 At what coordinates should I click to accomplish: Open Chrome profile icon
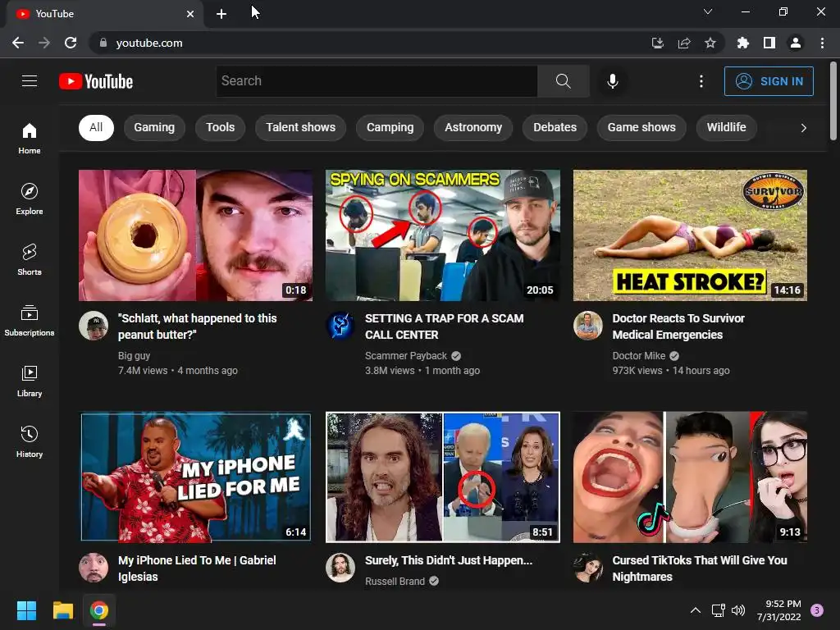tap(796, 43)
